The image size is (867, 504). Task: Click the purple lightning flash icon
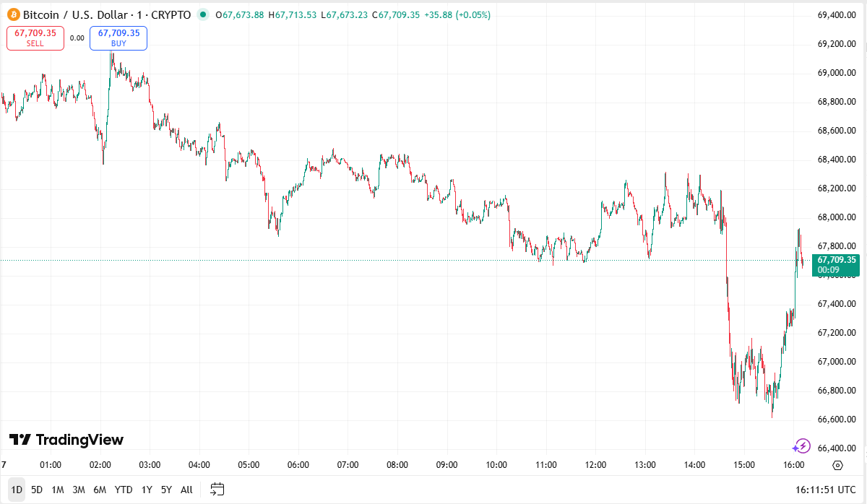[802, 446]
